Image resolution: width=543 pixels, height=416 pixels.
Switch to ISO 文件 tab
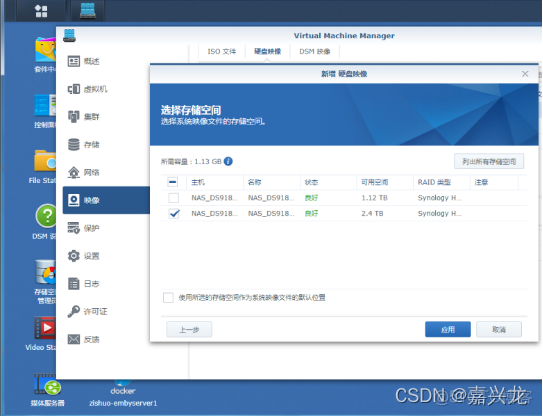coord(222,52)
